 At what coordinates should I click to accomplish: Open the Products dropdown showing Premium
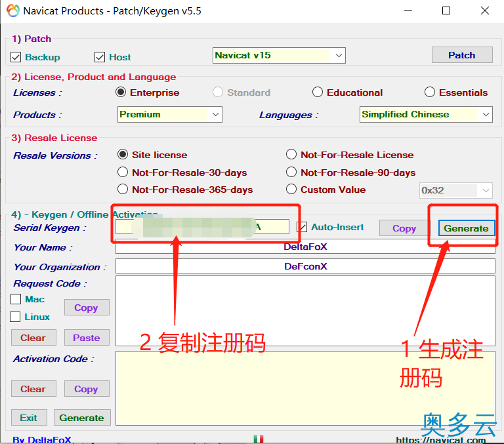(x=170, y=114)
